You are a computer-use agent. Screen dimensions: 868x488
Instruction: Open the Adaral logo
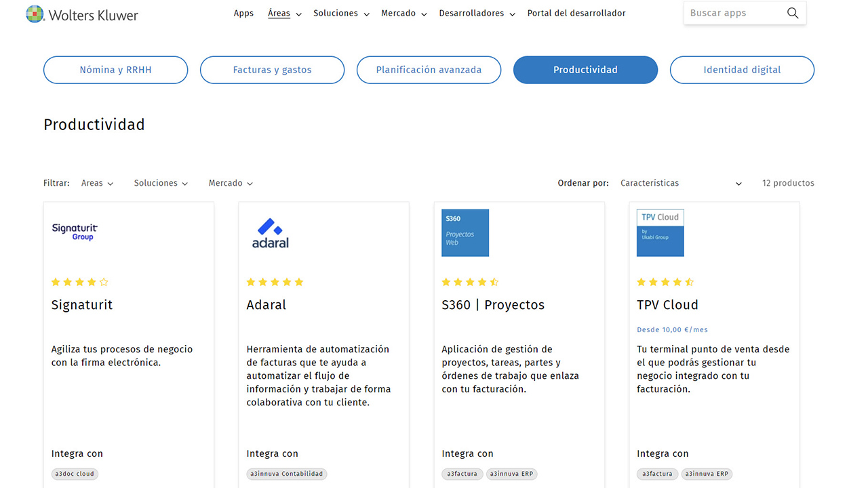[271, 232]
